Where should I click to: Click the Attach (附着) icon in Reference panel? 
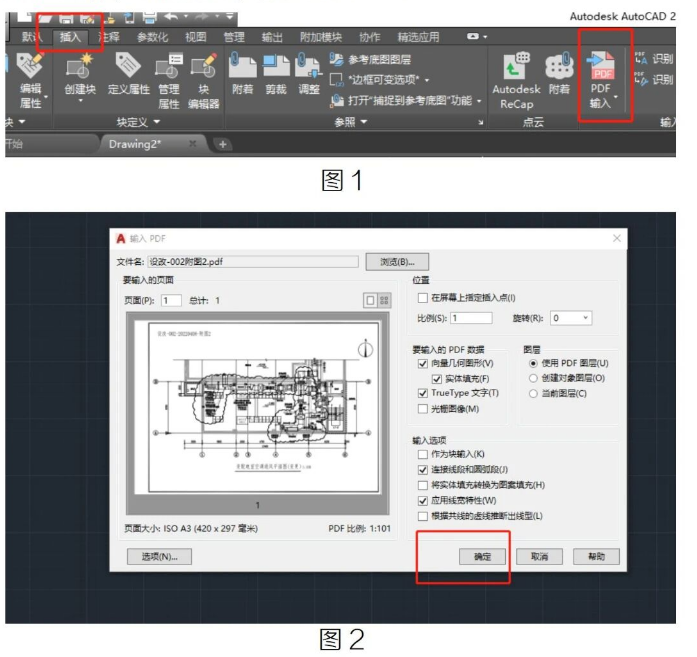[x=242, y=65]
